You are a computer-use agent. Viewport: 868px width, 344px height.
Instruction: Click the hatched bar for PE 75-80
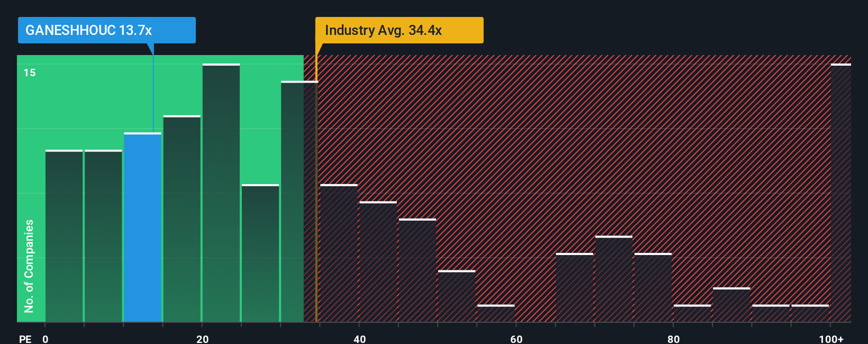653,287
